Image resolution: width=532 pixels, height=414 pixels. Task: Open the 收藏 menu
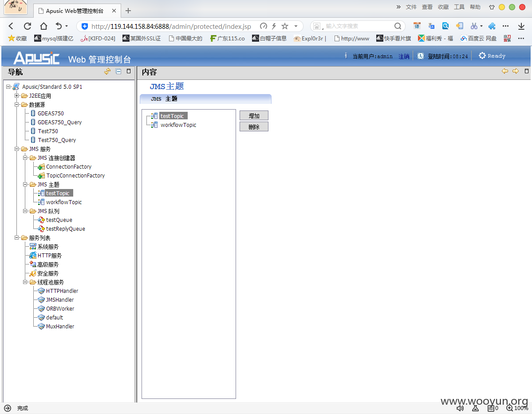pos(443,7)
